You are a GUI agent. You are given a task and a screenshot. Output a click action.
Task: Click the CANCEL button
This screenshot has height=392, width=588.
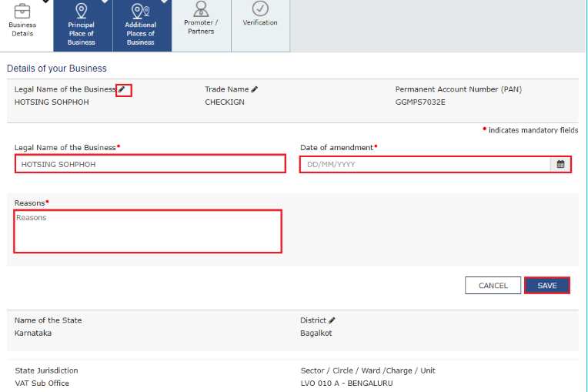493,286
